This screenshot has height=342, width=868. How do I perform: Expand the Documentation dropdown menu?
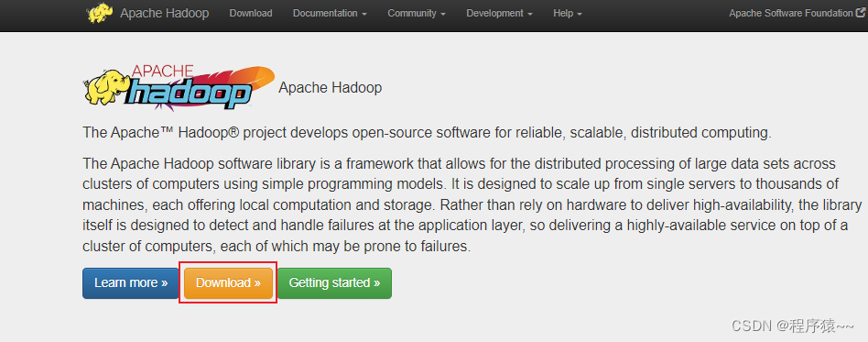click(330, 14)
